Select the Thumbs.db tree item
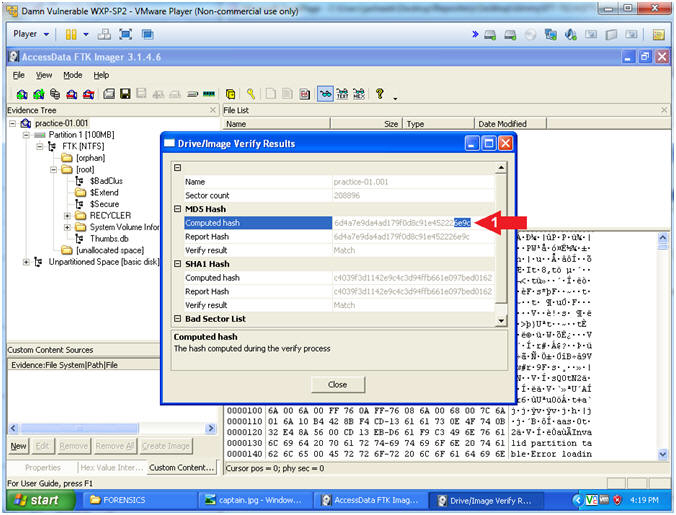 (x=109, y=239)
